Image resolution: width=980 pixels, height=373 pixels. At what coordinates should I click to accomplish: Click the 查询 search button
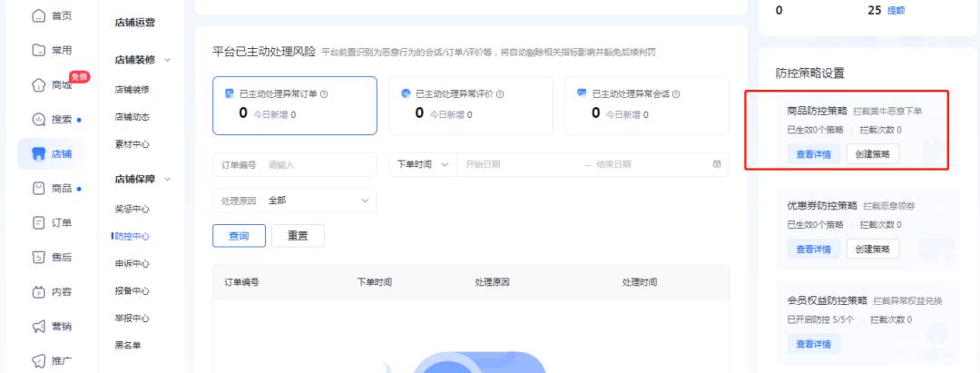[x=240, y=236]
